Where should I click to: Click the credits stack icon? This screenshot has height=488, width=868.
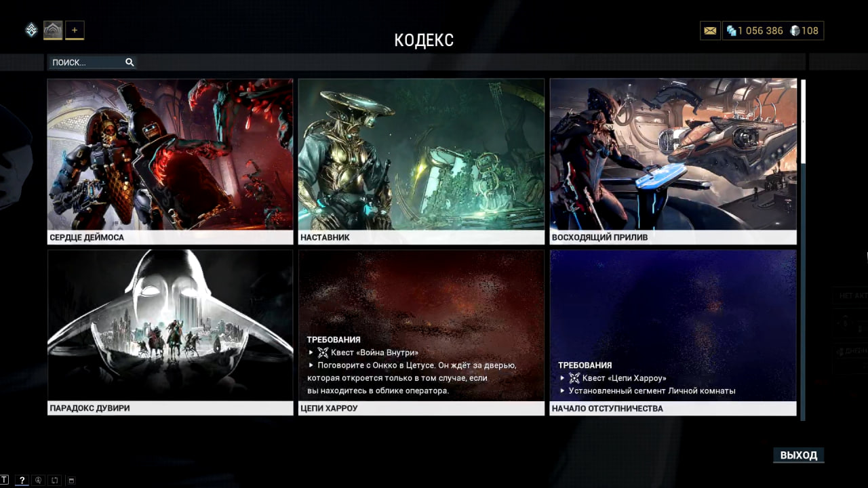point(731,30)
